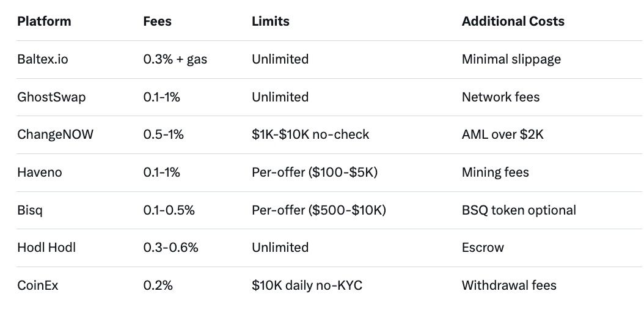644x324 pixels.
Task: Click the Per-offer ($100-$5K) limit cell
Action: coord(315,172)
